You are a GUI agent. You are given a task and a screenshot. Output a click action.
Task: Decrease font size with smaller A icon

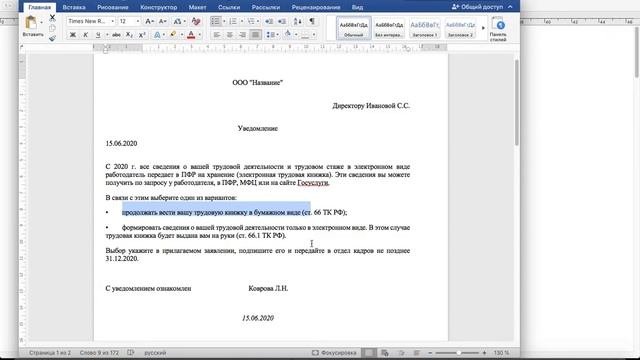tap(162, 21)
